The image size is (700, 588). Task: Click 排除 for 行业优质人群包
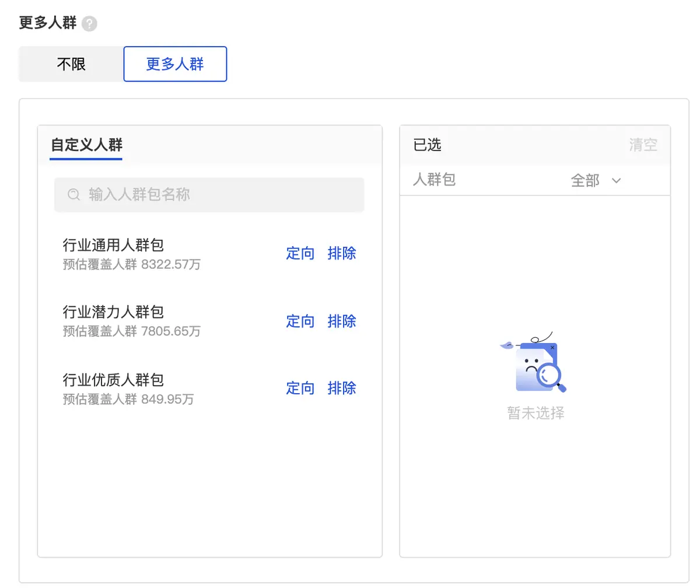[342, 388]
